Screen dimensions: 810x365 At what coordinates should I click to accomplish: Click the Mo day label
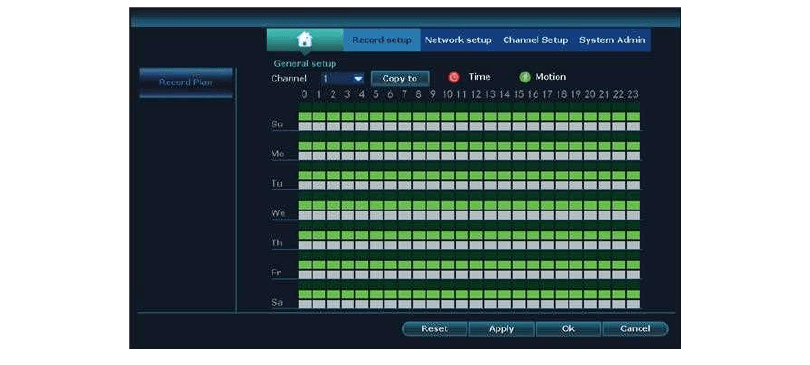coord(277,154)
